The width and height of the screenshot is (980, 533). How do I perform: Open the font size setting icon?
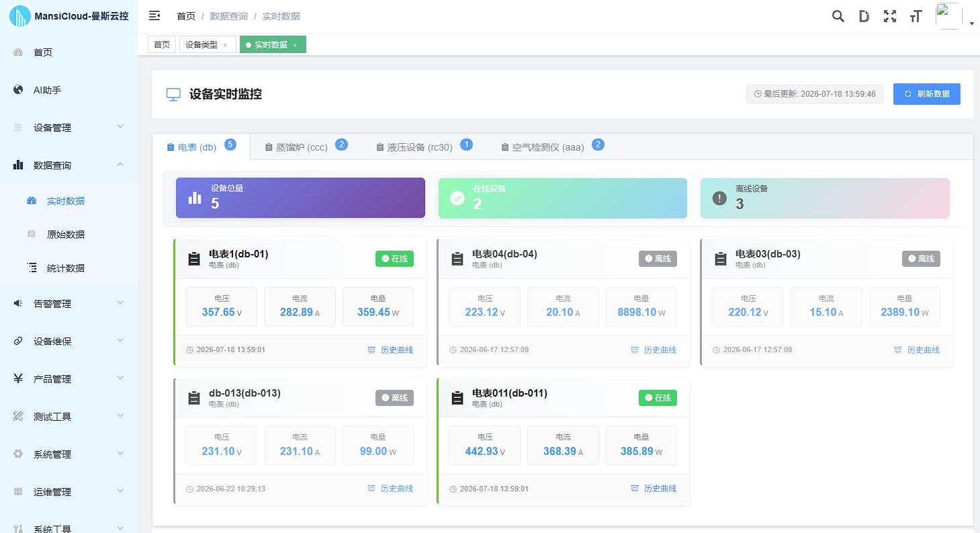coord(916,16)
